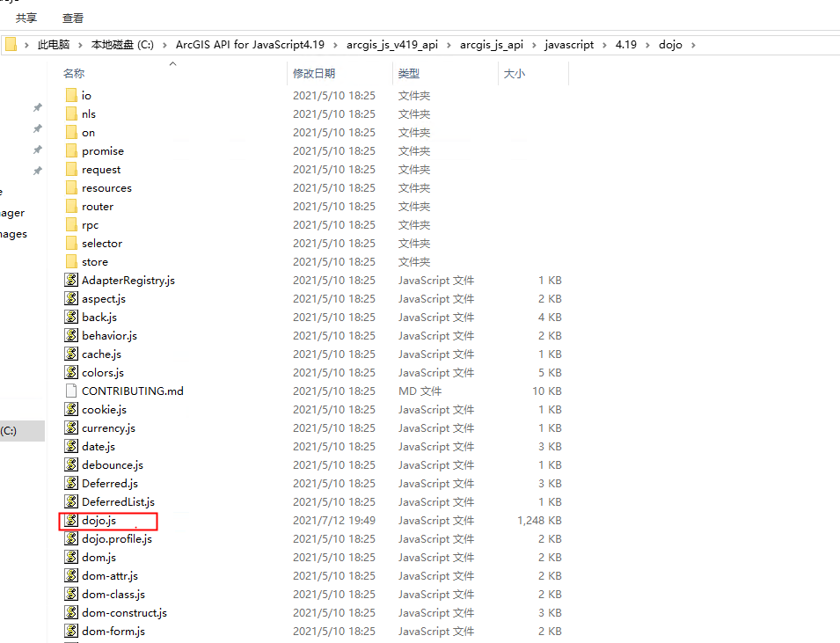Click the behavior.js file icon

coord(71,335)
